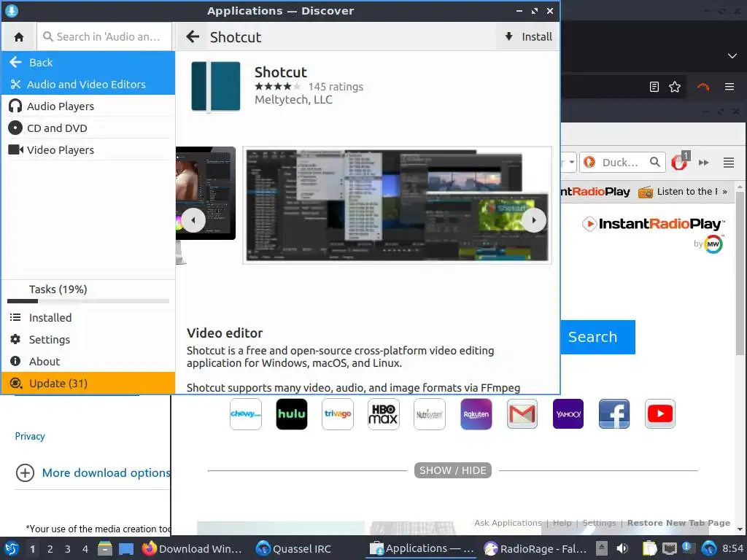747x560 pixels.
Task: Expand More download options
Action: [x=93, y=472]
